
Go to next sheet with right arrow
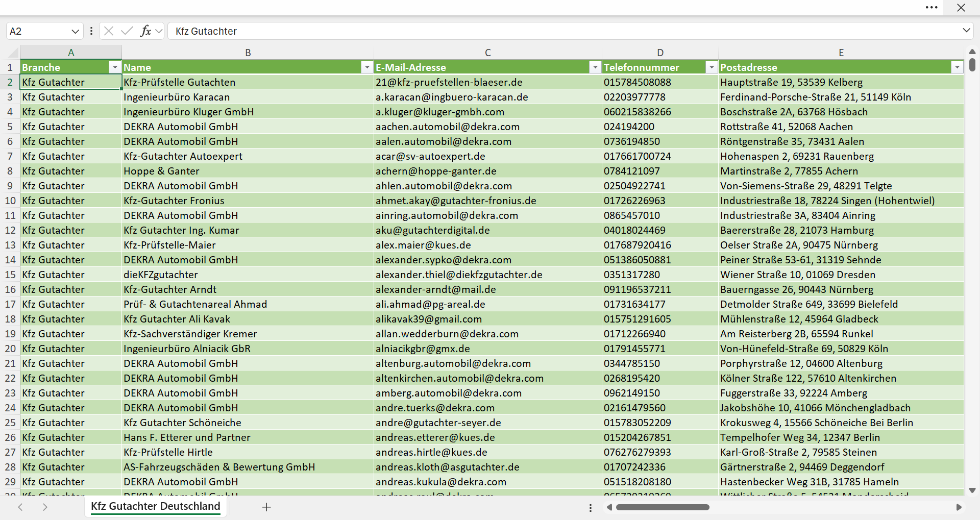(x=45, y=507)
